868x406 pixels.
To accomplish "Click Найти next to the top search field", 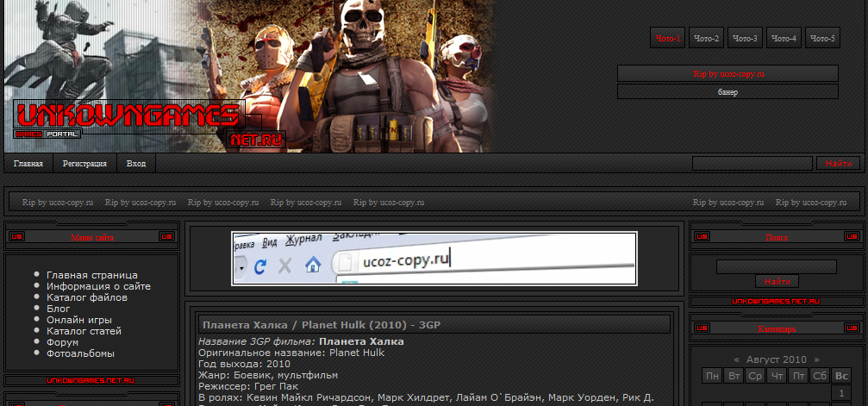I will (x=838, y=164).
